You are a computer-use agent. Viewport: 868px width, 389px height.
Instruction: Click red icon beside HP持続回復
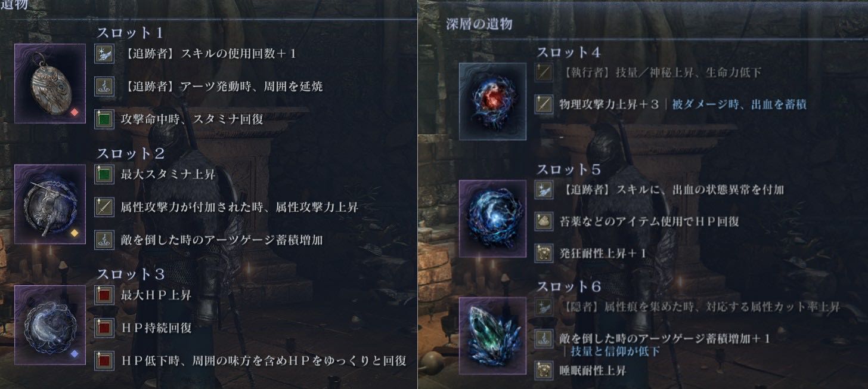click(104, 328)
